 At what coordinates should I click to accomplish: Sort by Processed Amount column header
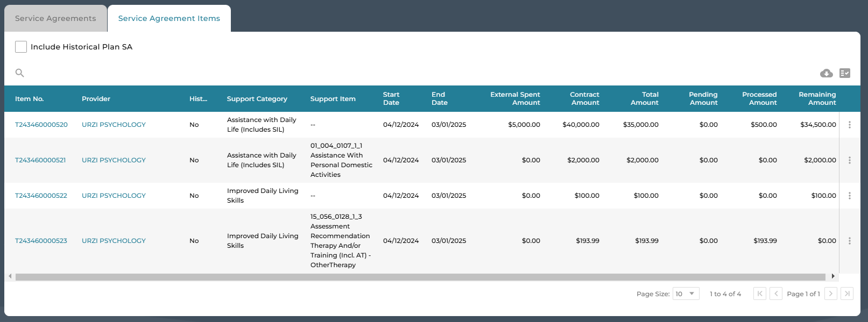click(x=759, y=98)
